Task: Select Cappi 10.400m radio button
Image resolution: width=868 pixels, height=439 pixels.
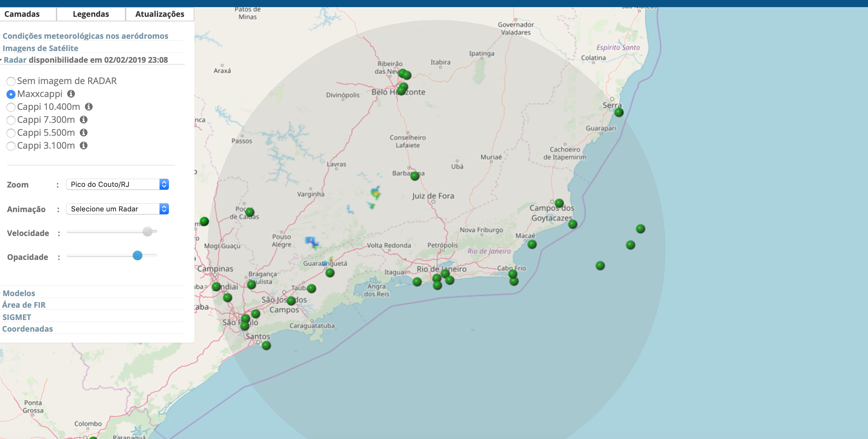Action: [x=11, y=107]
